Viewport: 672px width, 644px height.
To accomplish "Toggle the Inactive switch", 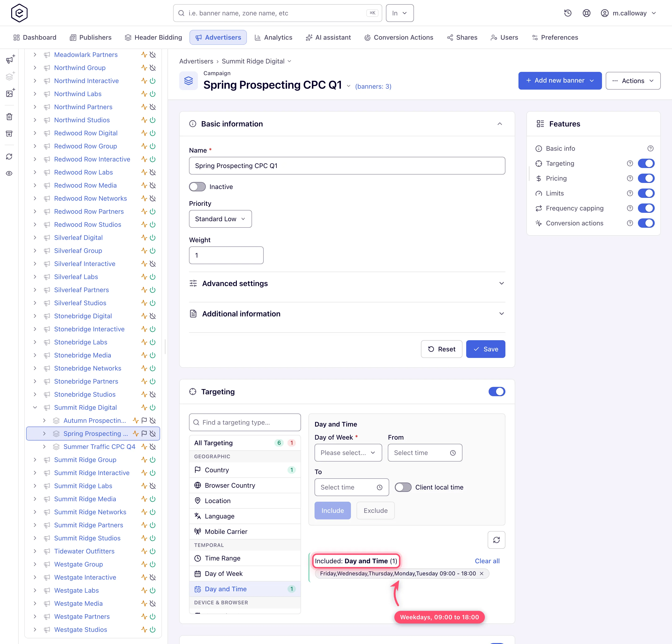I will coord(197,187).
